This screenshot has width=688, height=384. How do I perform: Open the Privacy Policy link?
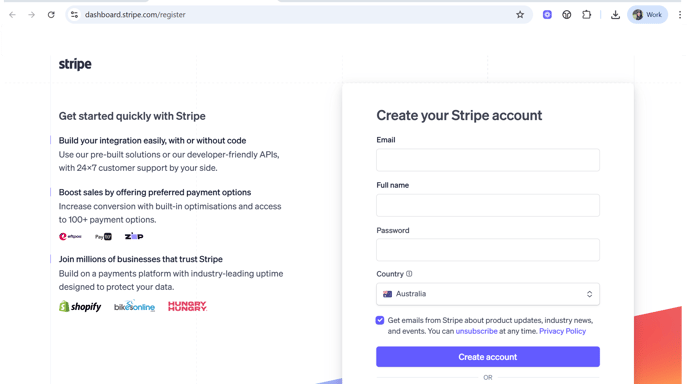tap(562, 331)
